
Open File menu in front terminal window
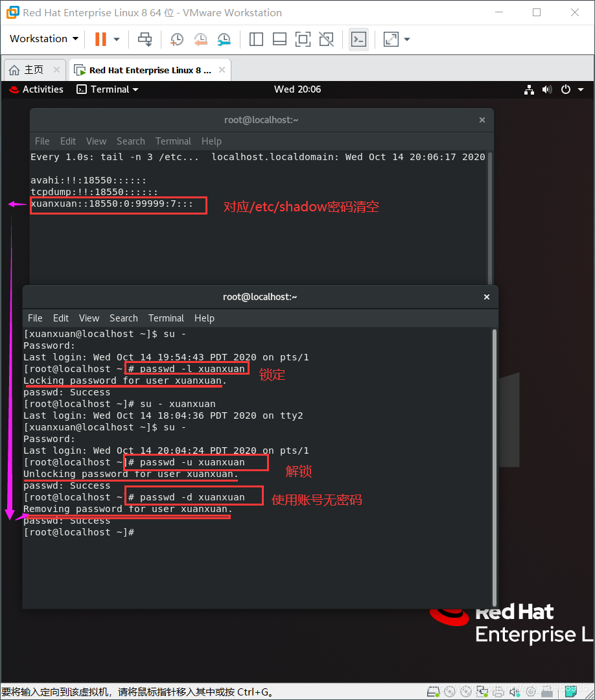(x=35, y=318)
